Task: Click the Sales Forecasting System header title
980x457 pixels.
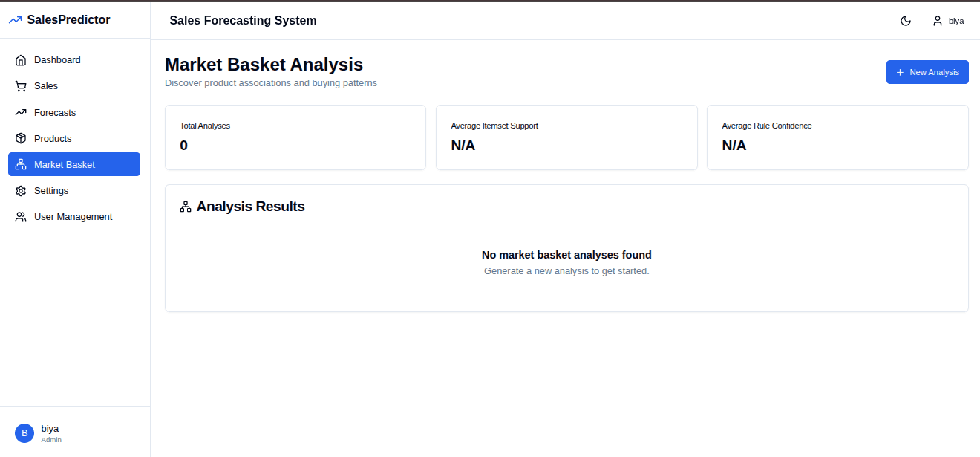Action: pos(243,21)
